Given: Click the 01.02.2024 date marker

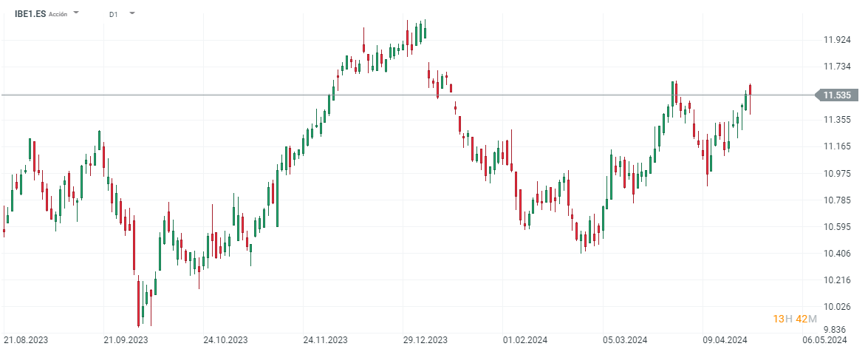Looking at the screenshot, I should [524, 339].
